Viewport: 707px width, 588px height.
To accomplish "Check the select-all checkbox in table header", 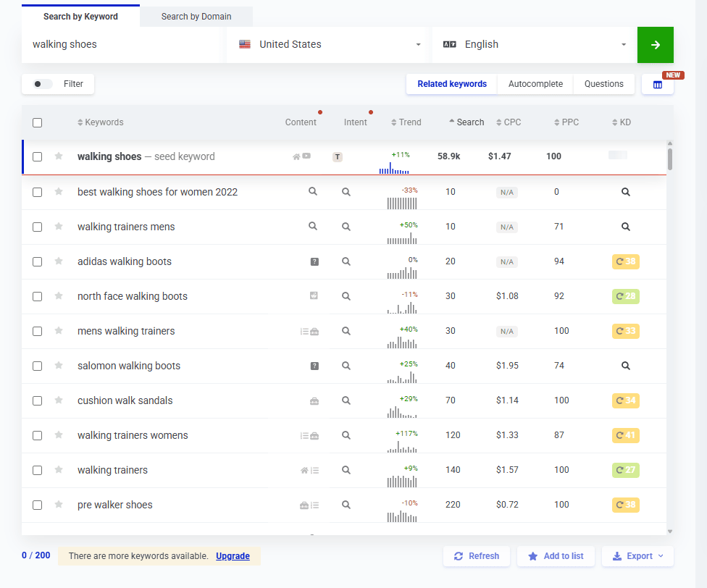I will (x=37, y=122).
